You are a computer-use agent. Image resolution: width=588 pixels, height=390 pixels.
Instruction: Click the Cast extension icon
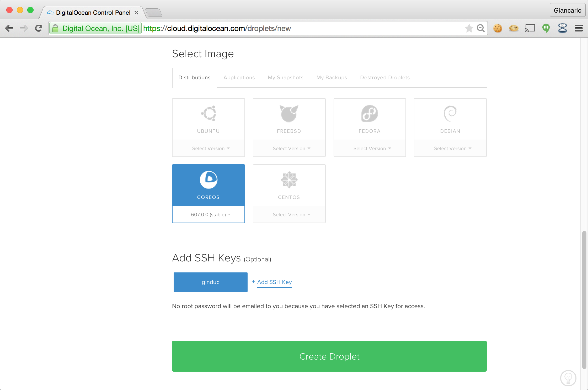click(530, 28)
